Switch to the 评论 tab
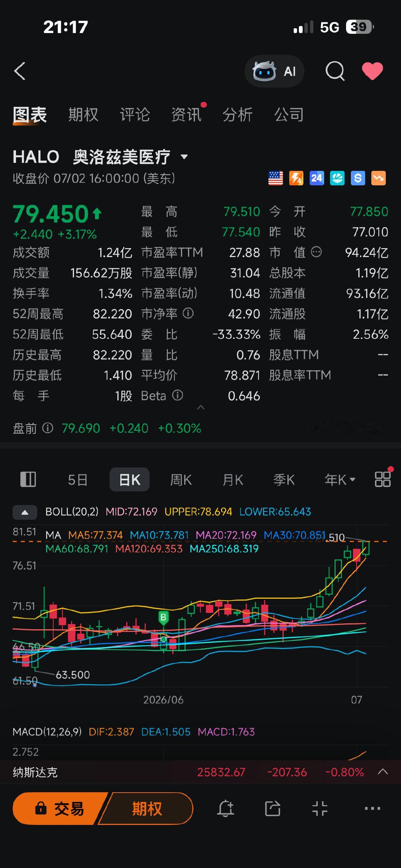The width and height of the screenshot is (401, 868). 135,115
